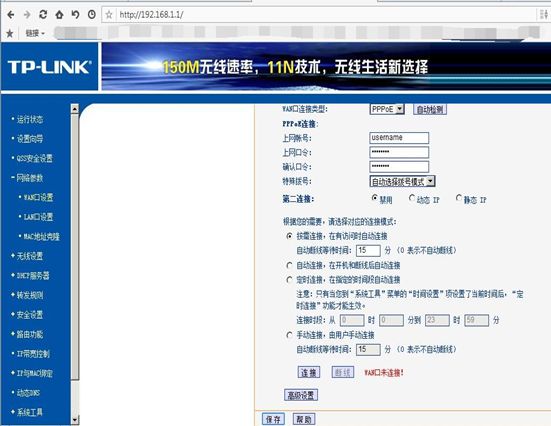Viewport: 551px width, 426px height.
Task: Select 禁用 for the second connection
Action: [375, 198]
